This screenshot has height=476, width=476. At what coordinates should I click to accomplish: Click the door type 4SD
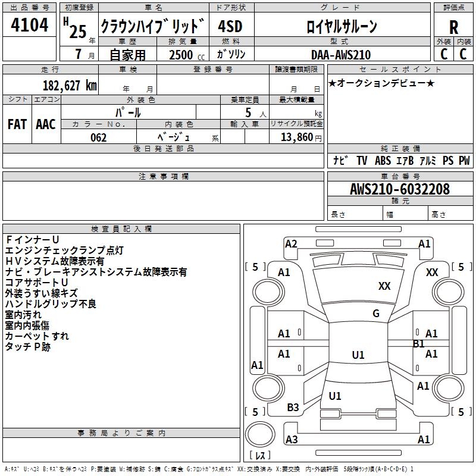230,26
